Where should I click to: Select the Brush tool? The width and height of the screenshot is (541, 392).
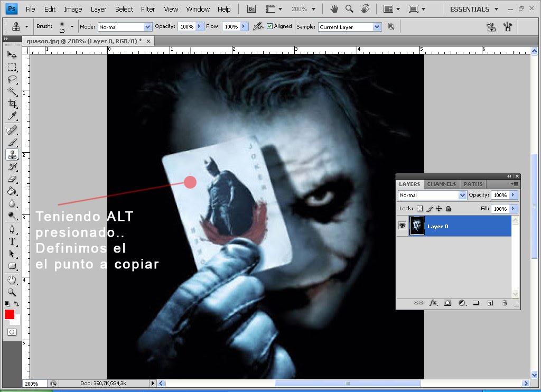12,142
